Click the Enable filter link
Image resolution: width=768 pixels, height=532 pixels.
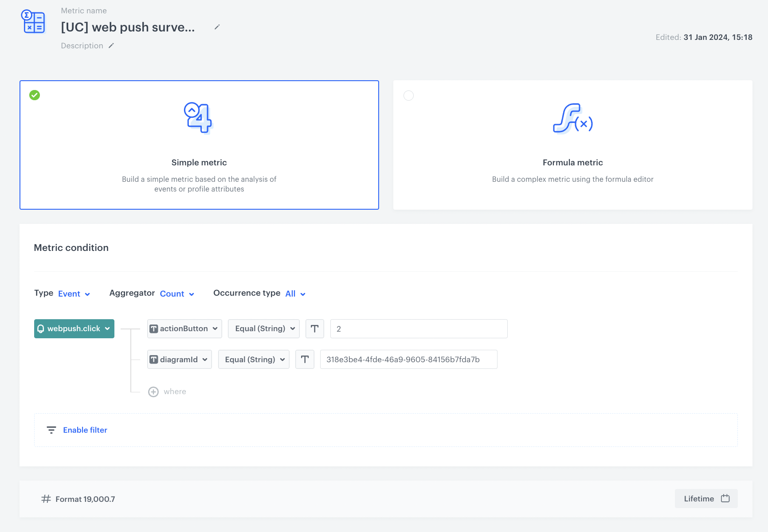click(x=85, y=430)
